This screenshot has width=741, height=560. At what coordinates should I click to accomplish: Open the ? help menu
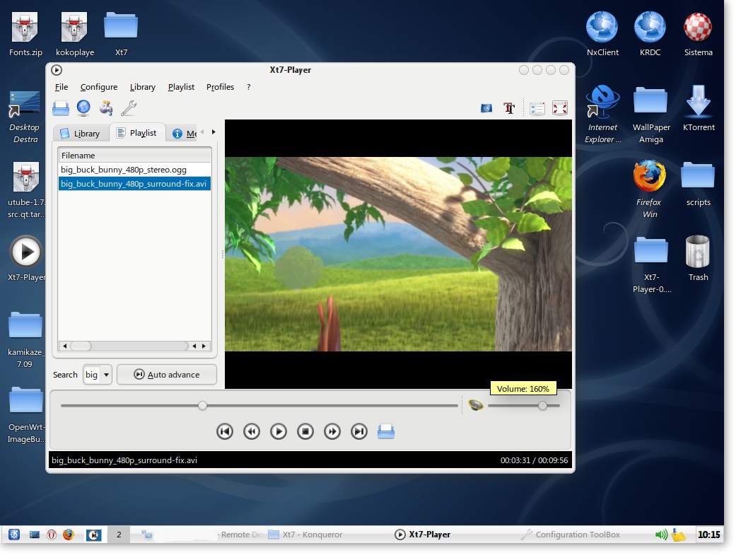249,87
